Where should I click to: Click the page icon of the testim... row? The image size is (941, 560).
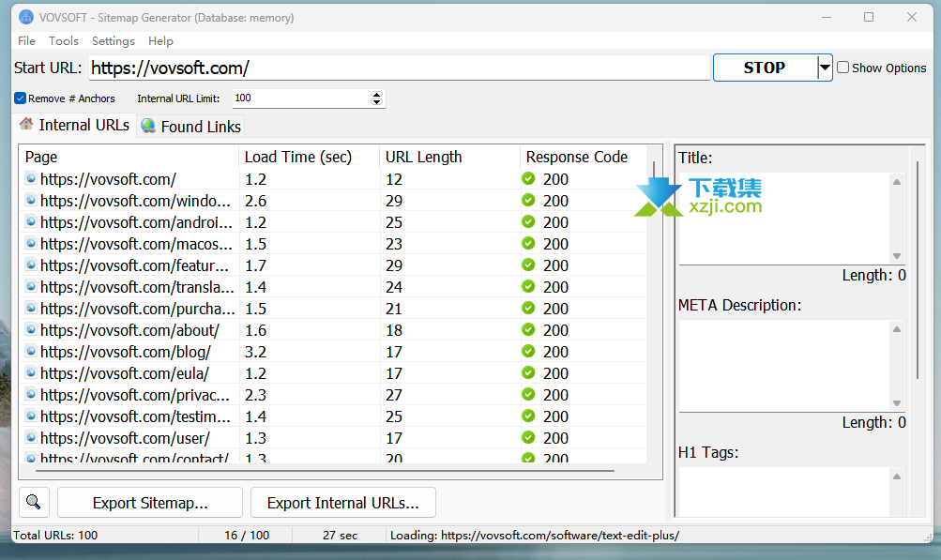click(x=31, y=416)
